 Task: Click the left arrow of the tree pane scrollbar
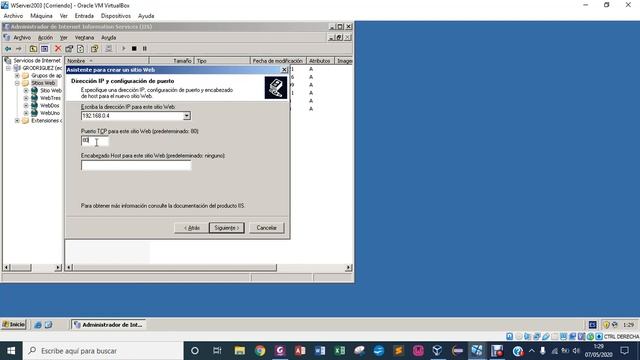point(7,268)
